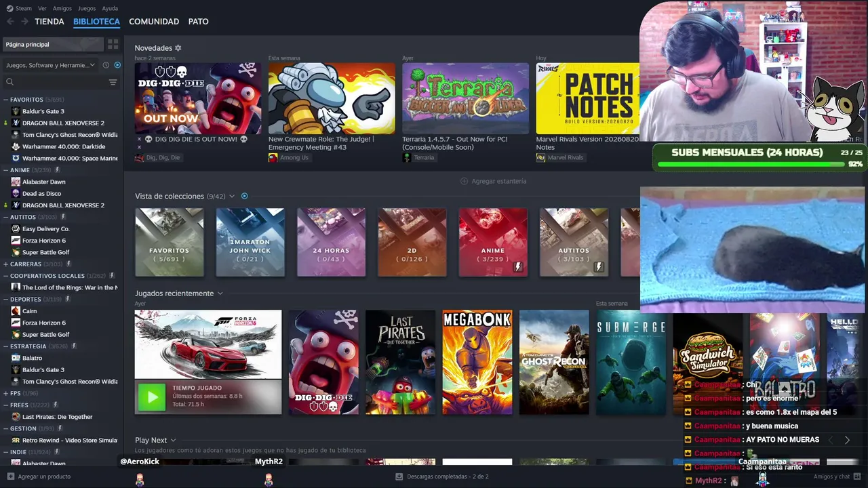The width and height of the screenshot is (868, 488).
Task: Toggle the recent activity clock filter
Action: pos(106,65)
